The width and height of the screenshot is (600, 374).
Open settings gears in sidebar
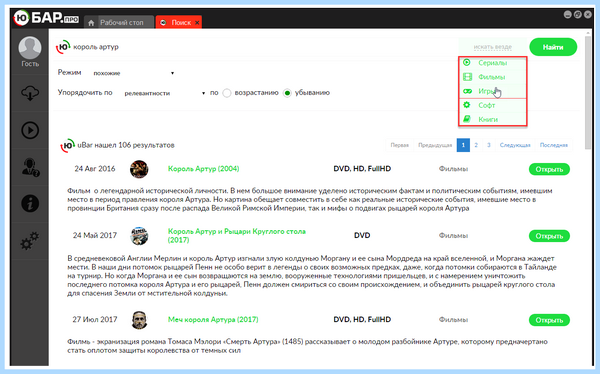(x=30, y=241)
